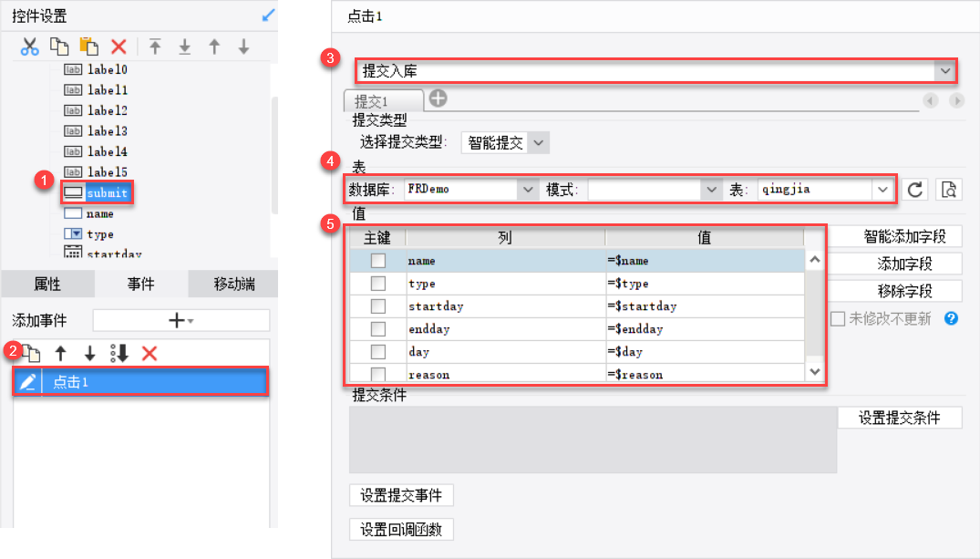The image size is (980, 559).
Task: Click the blue pin icon beside 控件设置
Action: click(x=268, y=15)
